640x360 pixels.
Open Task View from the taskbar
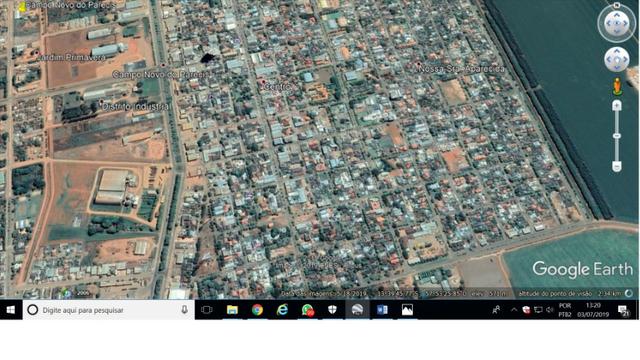click(207, 310)
